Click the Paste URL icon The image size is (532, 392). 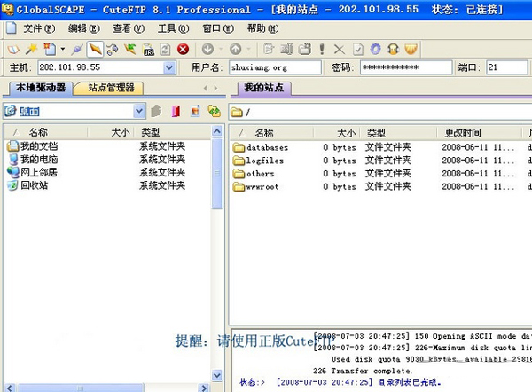point(148,50)
